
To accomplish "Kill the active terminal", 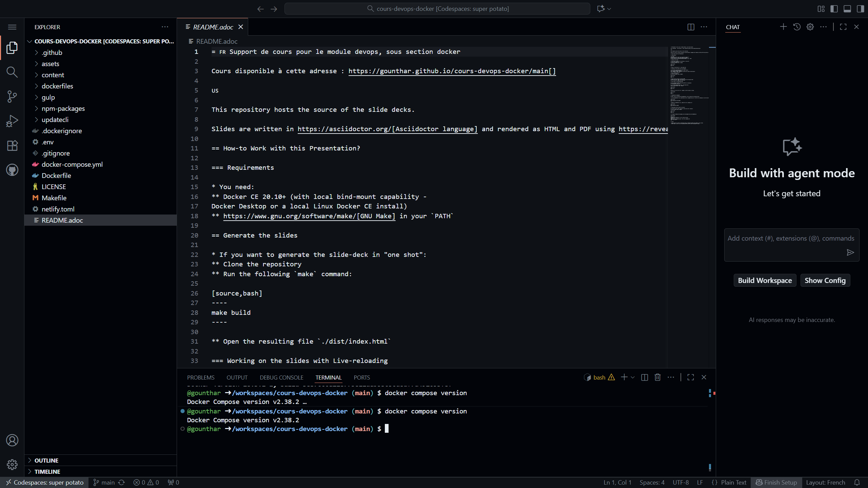I will click(657, 377).
